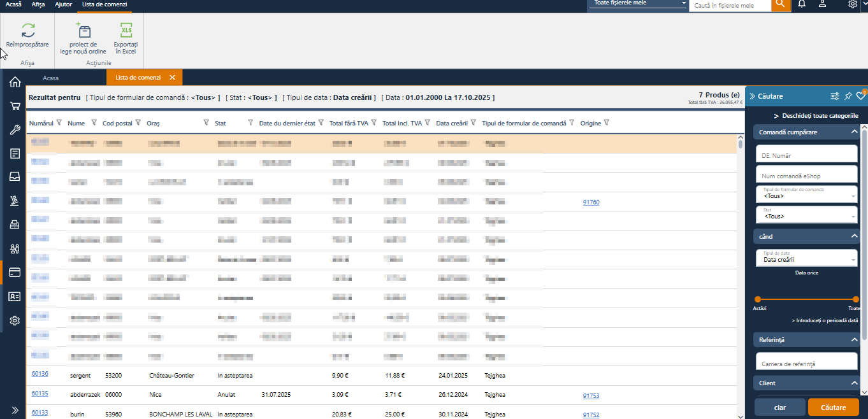Click Deschideți toate categoriile
The width and height of the screenshot is (868, 419).
[816, 116]
